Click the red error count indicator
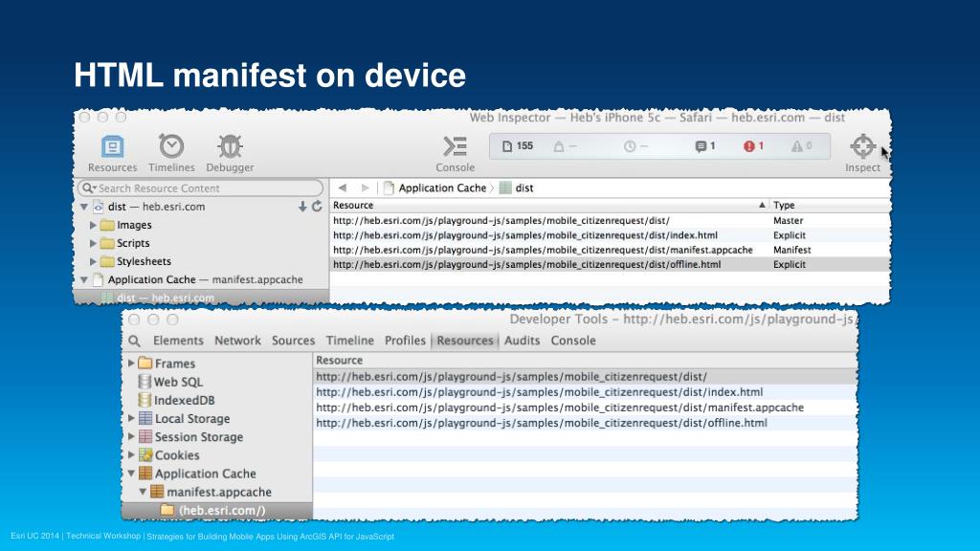 tap(754, 146)
